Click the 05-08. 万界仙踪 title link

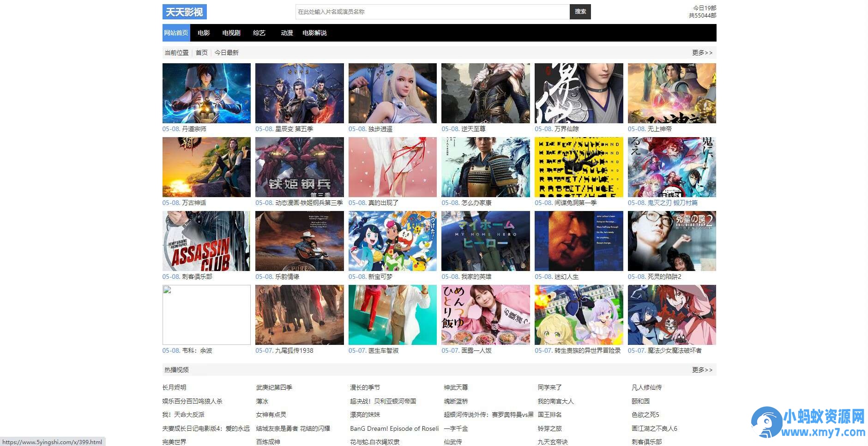pos(557,129)
